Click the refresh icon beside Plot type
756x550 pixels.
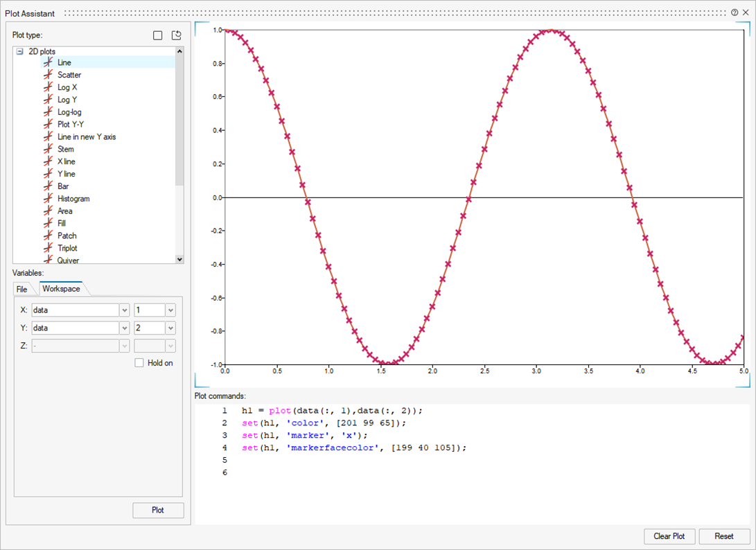177,35
